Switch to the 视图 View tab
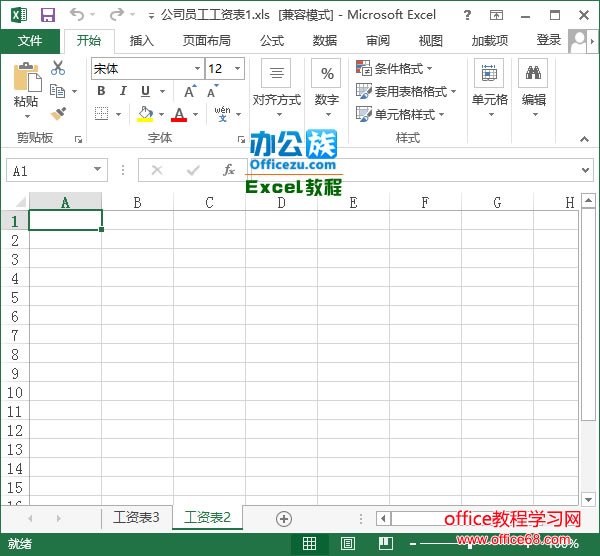The image size is (600, 556). 430,40
